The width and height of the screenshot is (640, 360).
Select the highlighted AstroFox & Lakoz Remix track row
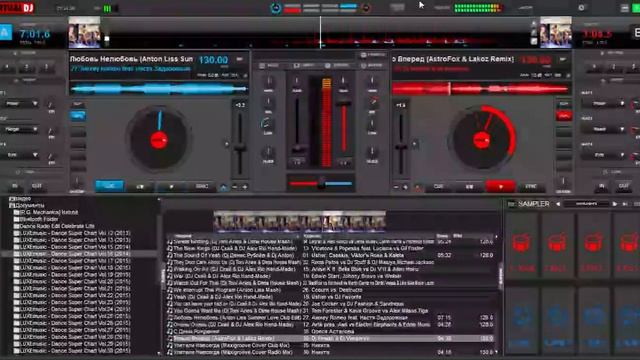[x=331, y=339]
